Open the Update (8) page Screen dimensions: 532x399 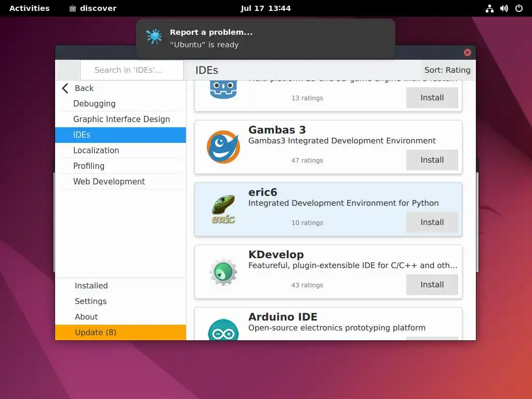click(x=121, y=332)
